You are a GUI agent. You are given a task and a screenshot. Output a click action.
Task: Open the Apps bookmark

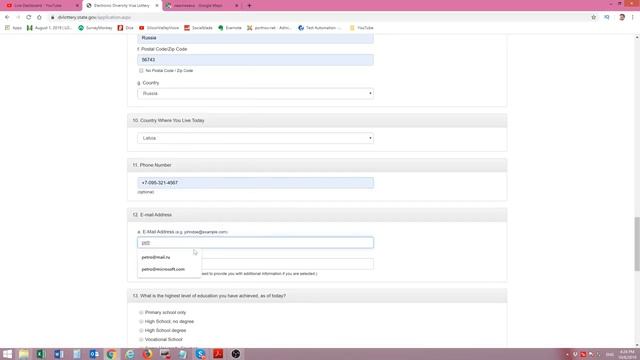click(x=13, y=28)
